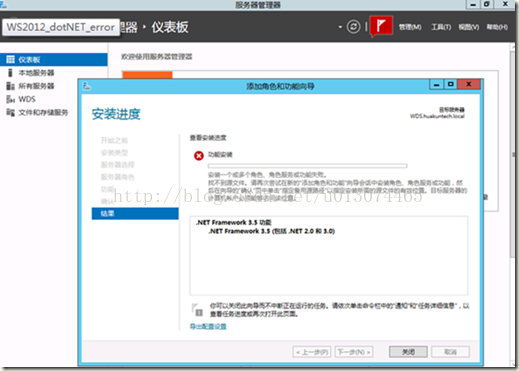The image size is (519, 371).
Task: Open the dropdown arrow beside refresh
Action: (x=340, y=27)
